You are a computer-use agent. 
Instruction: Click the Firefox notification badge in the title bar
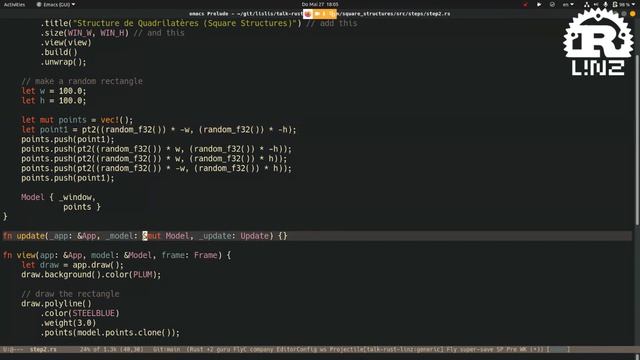click(x=308, y=14)
